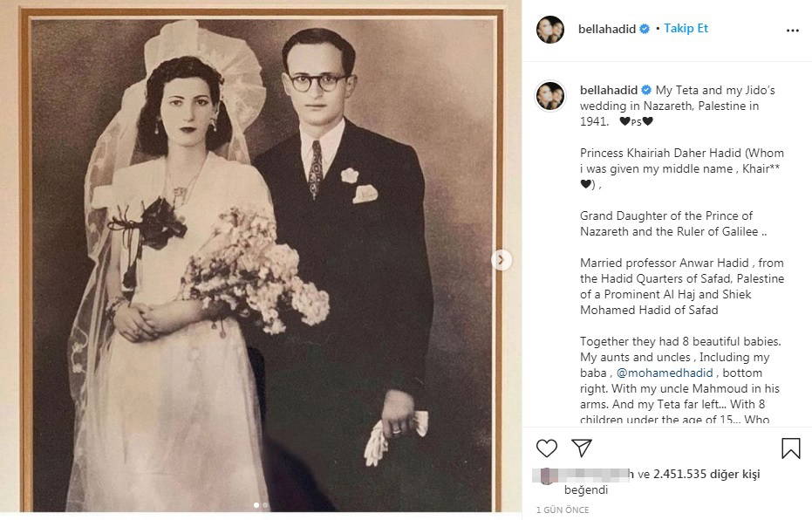
Task: Share the post with the paper plane icon
Action: pos(582,448)
